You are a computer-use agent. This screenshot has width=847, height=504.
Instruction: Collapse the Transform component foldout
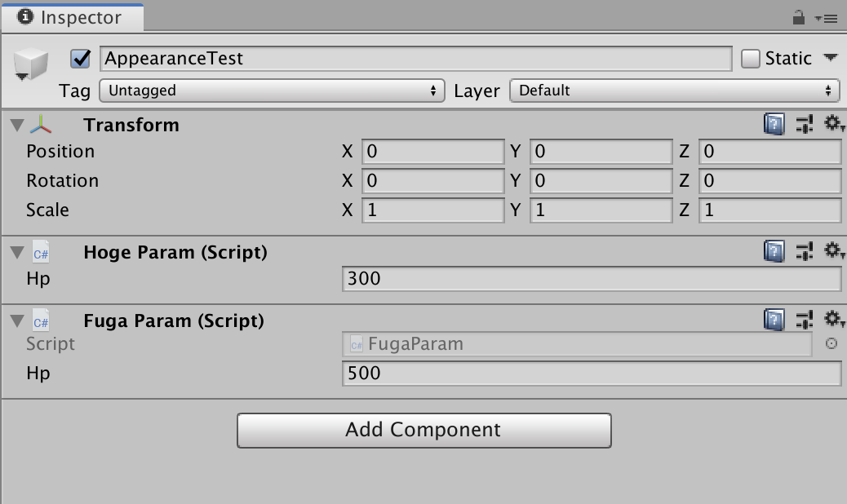coord(17,126)
